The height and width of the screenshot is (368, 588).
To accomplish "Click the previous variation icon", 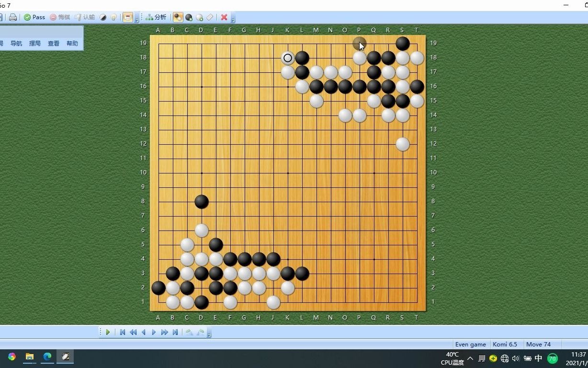I will [x=189, y=332].
